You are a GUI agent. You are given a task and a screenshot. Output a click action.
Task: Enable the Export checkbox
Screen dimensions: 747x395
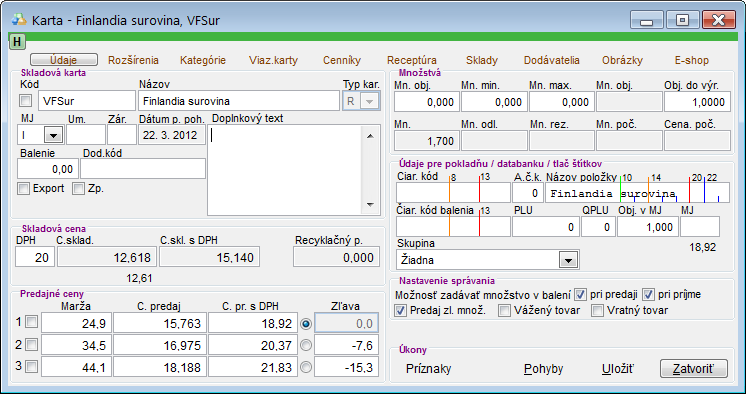pos(23,189)
